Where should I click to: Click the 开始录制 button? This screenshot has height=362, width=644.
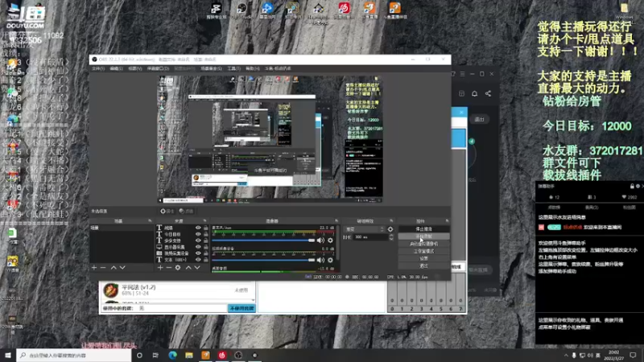tap(424, 237)
